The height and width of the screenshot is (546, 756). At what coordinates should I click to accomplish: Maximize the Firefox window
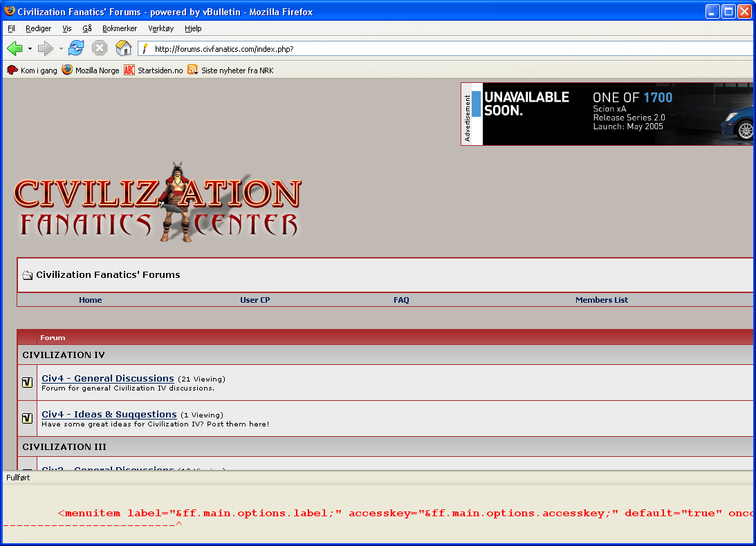pos(728,11)
